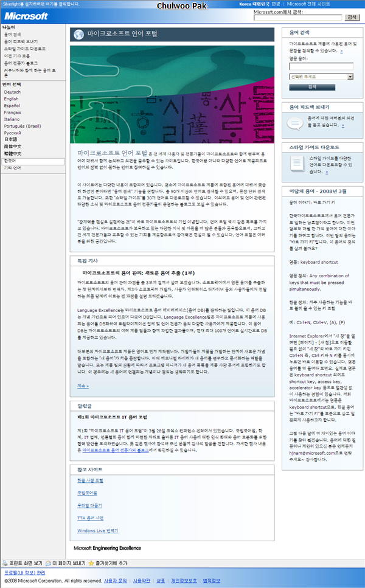Click 사용자 문의 footer link
365x588 pixels.
116,581
